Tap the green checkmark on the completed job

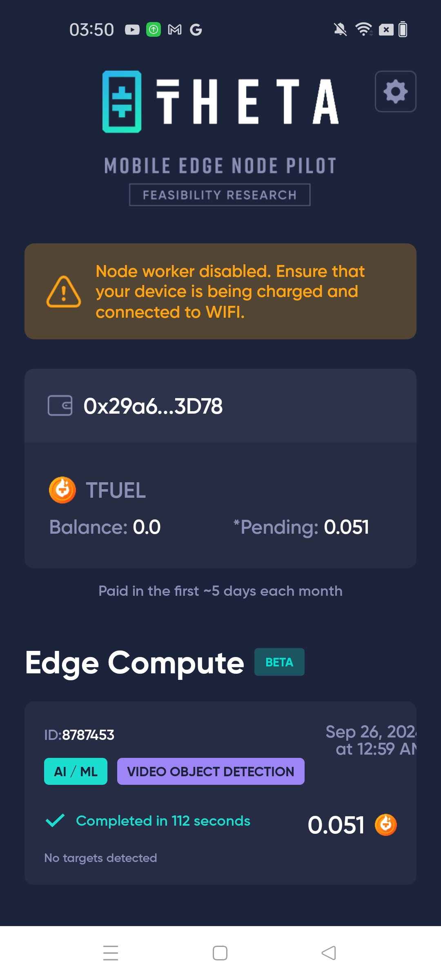tap(55, 820)
